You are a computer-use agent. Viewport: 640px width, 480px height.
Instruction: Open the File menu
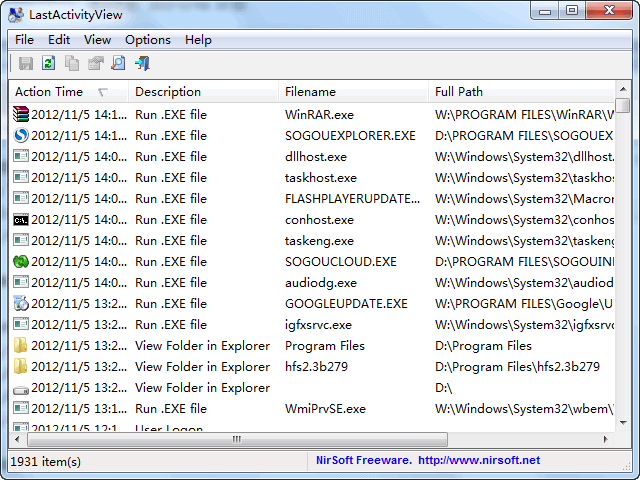tap(24, 40)
